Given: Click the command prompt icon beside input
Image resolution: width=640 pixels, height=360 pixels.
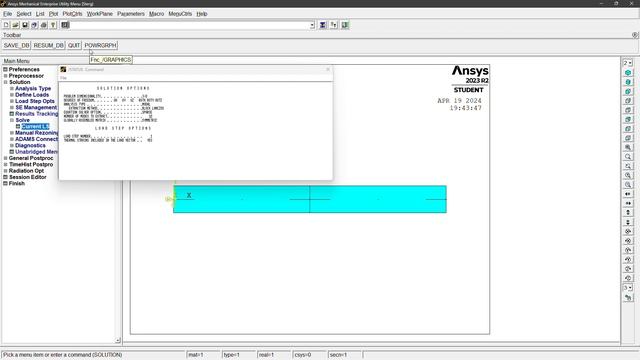Looking at the screenshot, I should point(65,25).
